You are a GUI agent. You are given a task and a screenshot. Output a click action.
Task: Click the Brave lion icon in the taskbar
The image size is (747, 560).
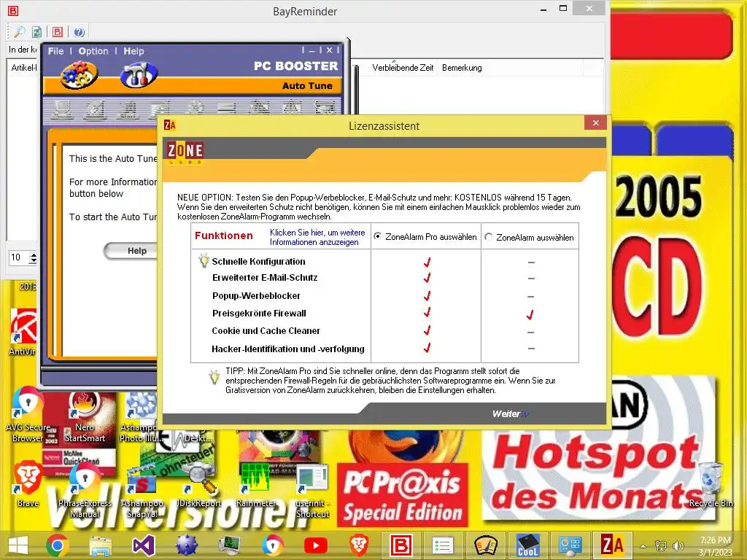pos(359,545)
